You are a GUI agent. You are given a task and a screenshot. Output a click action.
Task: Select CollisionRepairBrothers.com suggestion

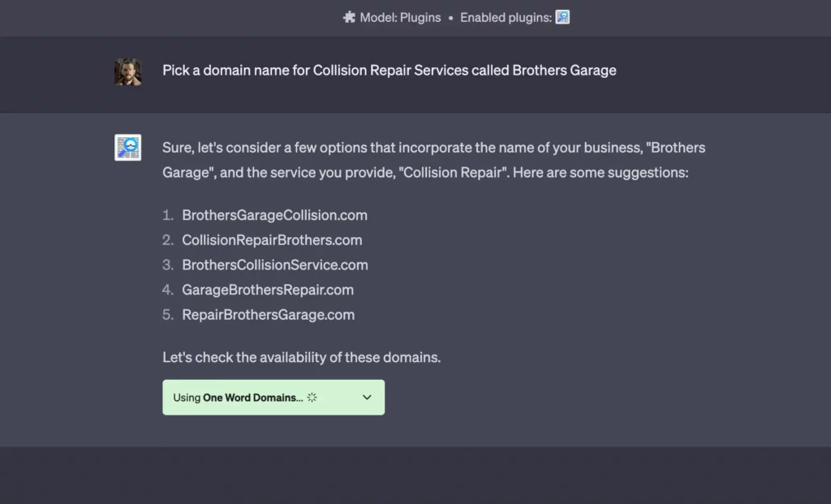[x=272, y=240]
